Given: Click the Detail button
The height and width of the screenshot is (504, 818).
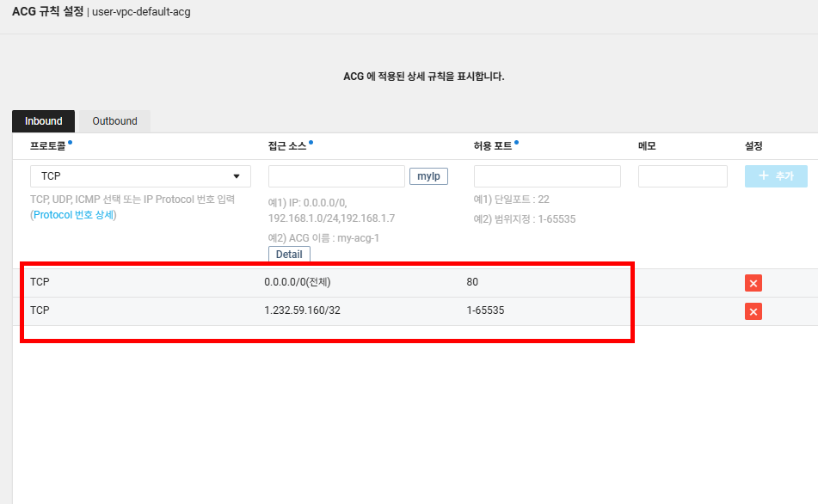Looking at the screenshot, I should point(289,254).
